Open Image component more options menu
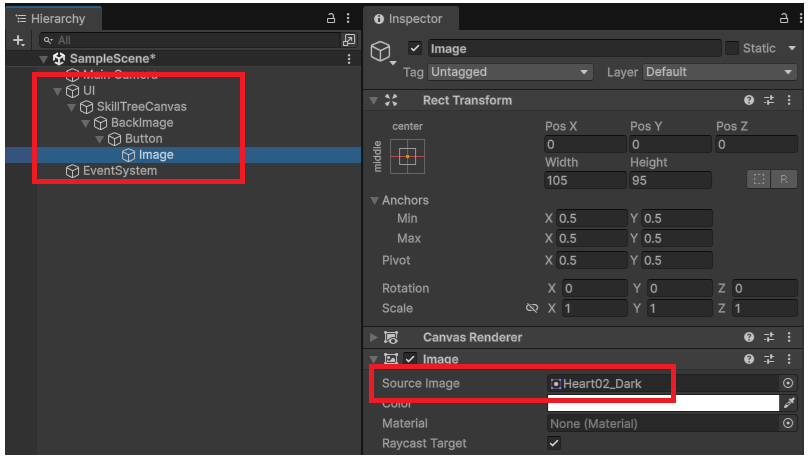810x461 pixels. 789,359
